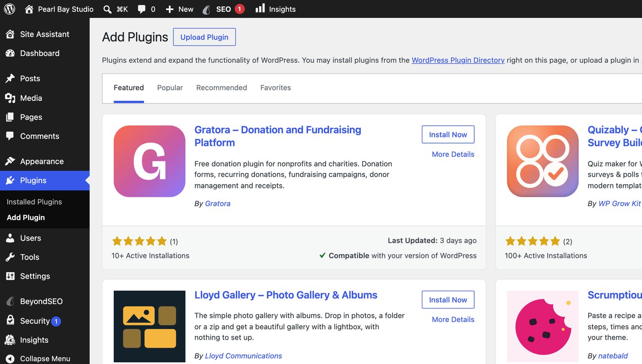Open Site Assistant in sidebar
This screenshot has height=364, width=642.
click(44, 34)
